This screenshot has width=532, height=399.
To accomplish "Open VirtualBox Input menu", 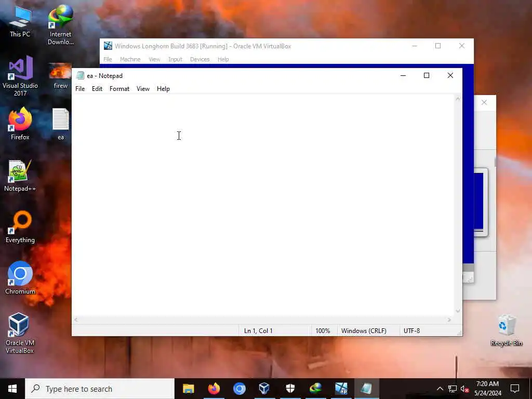I will pyautogui.click(x=176, y=59).
